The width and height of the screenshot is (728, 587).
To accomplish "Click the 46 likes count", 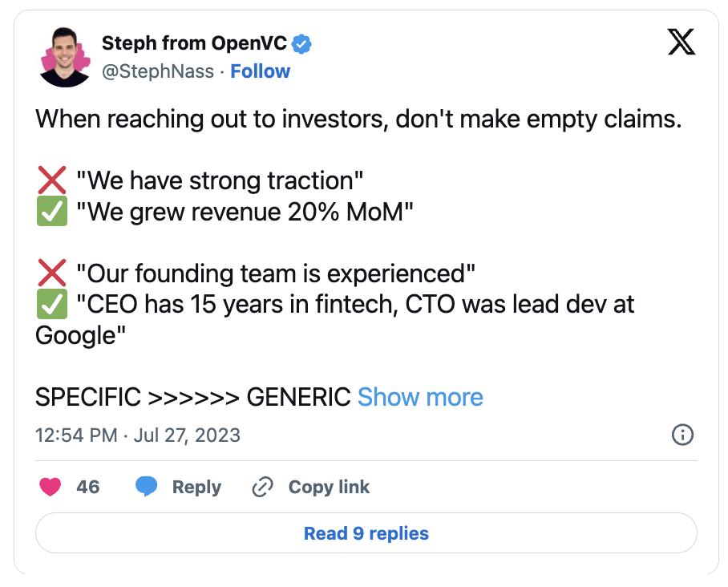I will pyautogui.click(x=87, y=487).
